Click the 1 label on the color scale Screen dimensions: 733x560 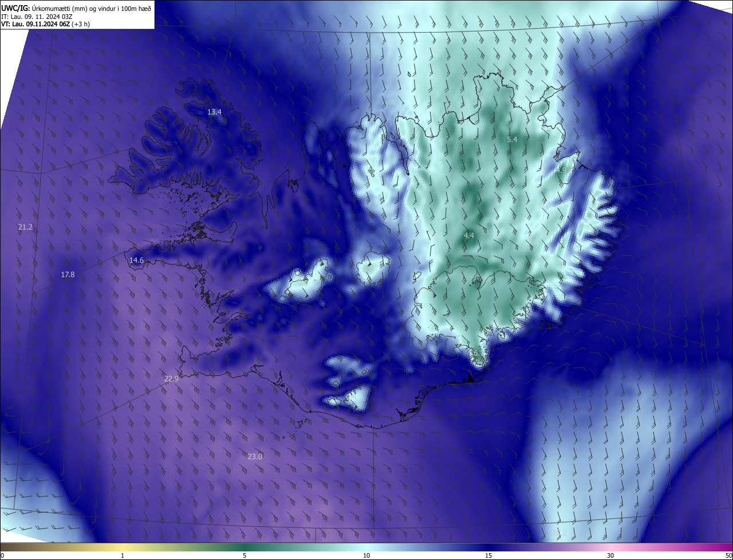[x=123, y=555]
